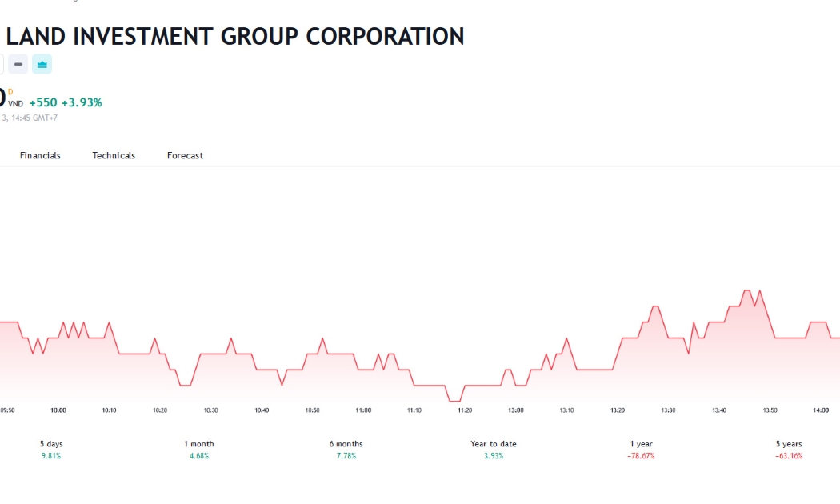840x504 pixels.
Task: Click the 9.81% five-day return
Action: coord(51,456)
